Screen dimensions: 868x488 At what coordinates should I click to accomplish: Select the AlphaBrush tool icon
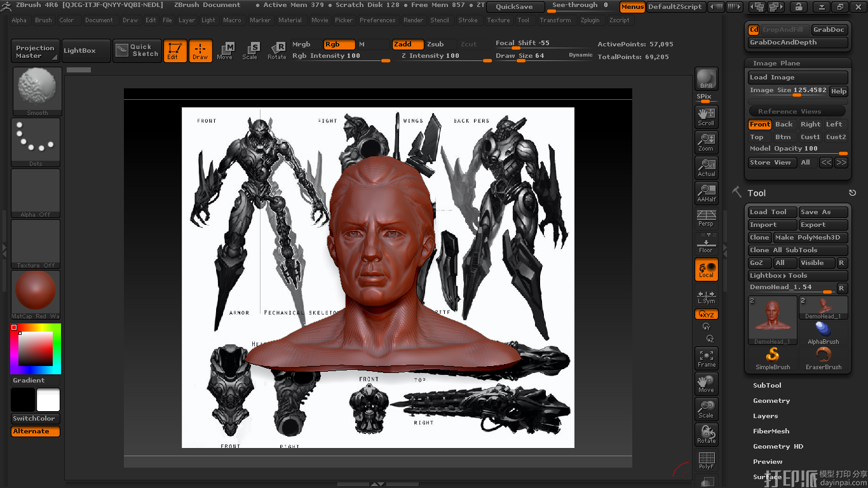(824, 333)
